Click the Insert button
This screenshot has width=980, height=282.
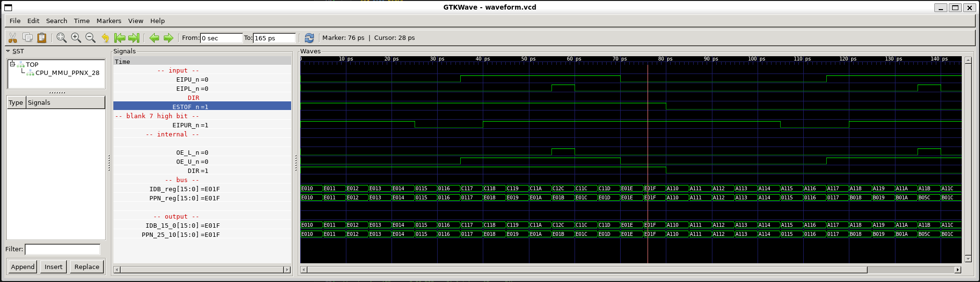tap(53, 267)
